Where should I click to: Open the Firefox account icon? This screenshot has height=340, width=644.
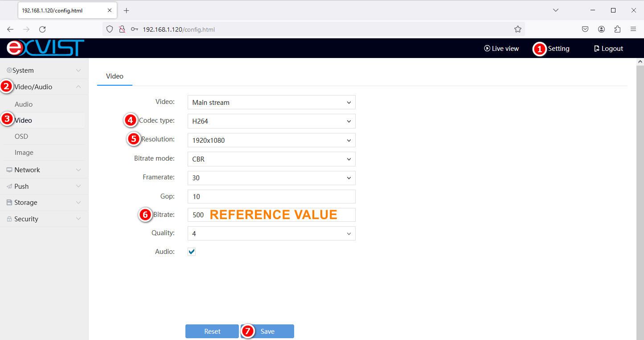point(601,29)
